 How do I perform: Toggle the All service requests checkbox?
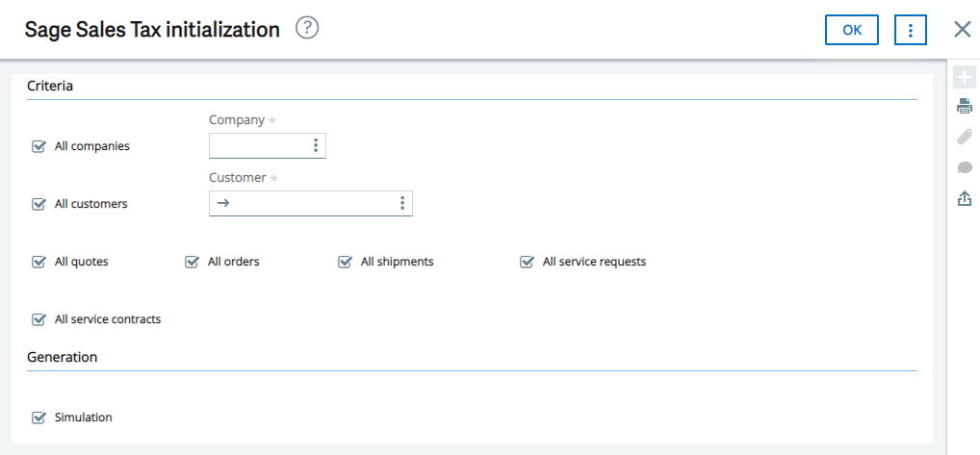(527, 263)
